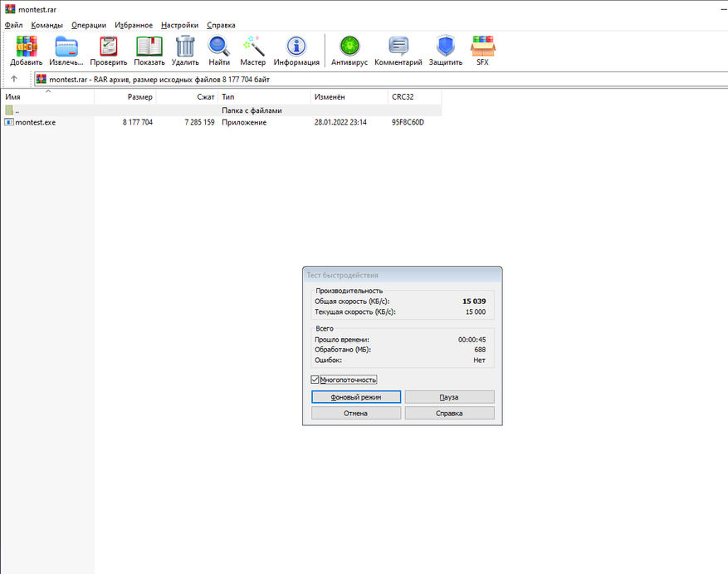Image resolution: width=728 pixels, height=574 pixels.
Task: Click the WinRAR icon in the title bar
Action: tap(10, 9)
